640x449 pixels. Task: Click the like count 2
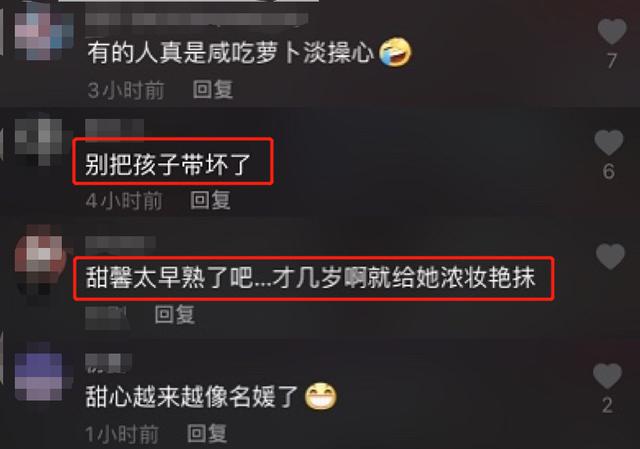[607, 405]
